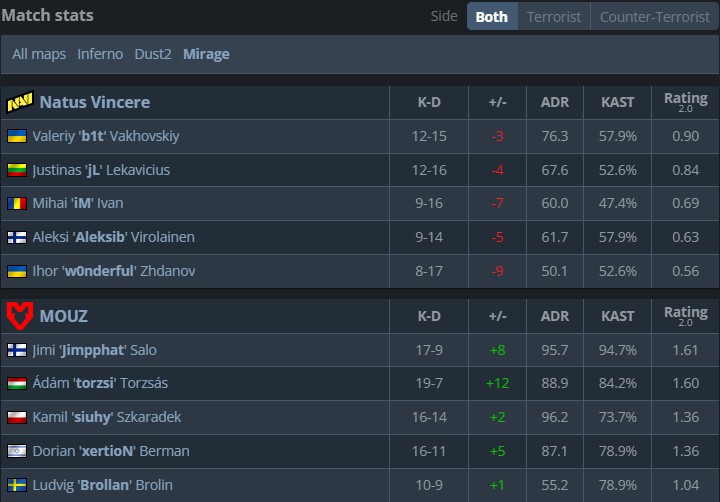The image size is (720, 502).
Task: Show stats for All maps
Action: (39, 54)
